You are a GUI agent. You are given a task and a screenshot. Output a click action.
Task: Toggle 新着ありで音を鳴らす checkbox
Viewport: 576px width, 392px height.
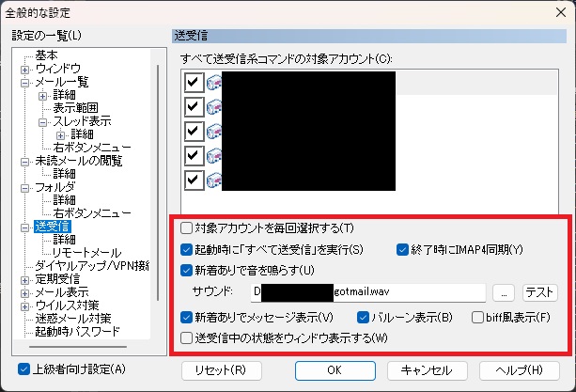[x=186, y=271]
